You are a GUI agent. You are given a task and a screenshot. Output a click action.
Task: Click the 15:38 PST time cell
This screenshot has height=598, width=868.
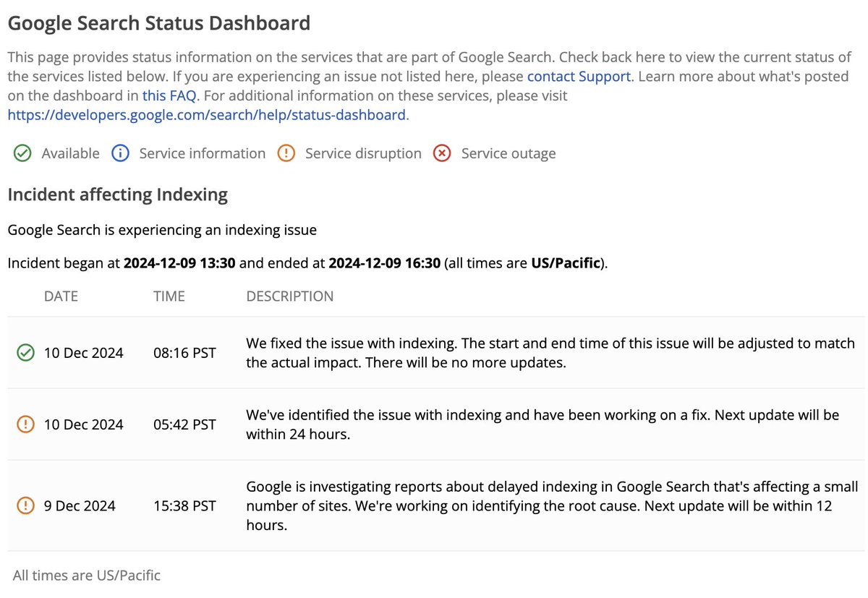[184, 505]
